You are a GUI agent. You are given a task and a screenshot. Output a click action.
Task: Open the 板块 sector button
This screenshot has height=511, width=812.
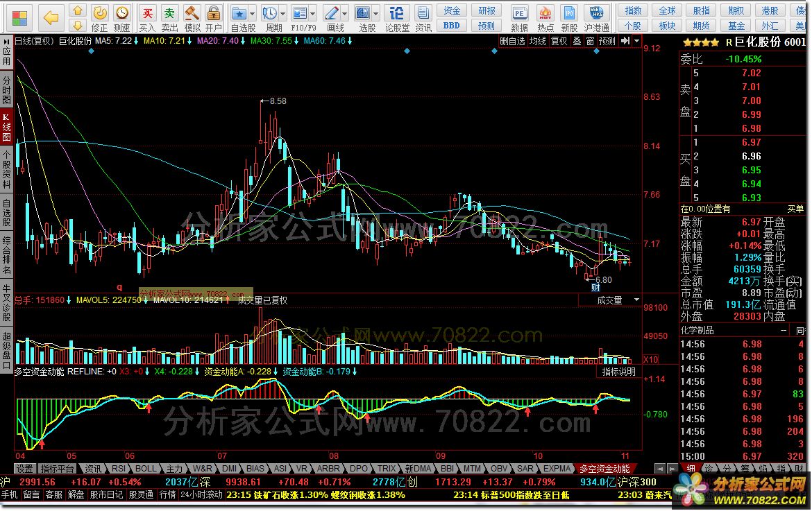pyautogui.click(x=667, y=26)
